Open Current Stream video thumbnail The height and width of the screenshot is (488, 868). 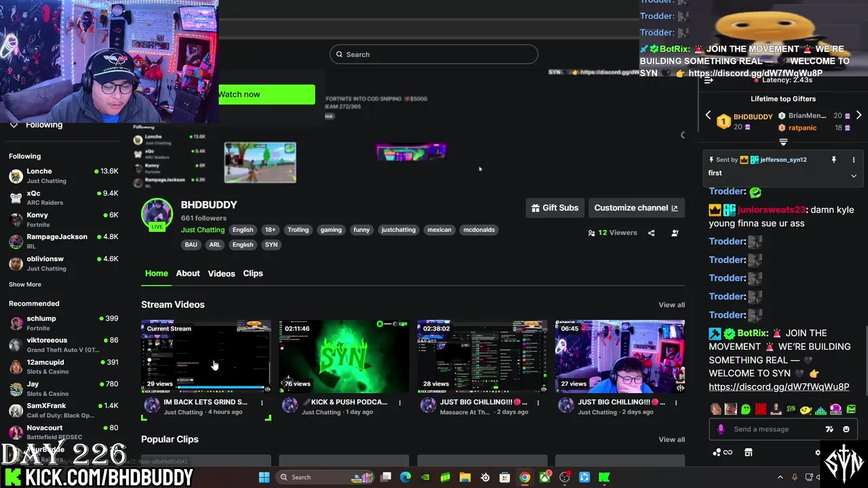206,357
